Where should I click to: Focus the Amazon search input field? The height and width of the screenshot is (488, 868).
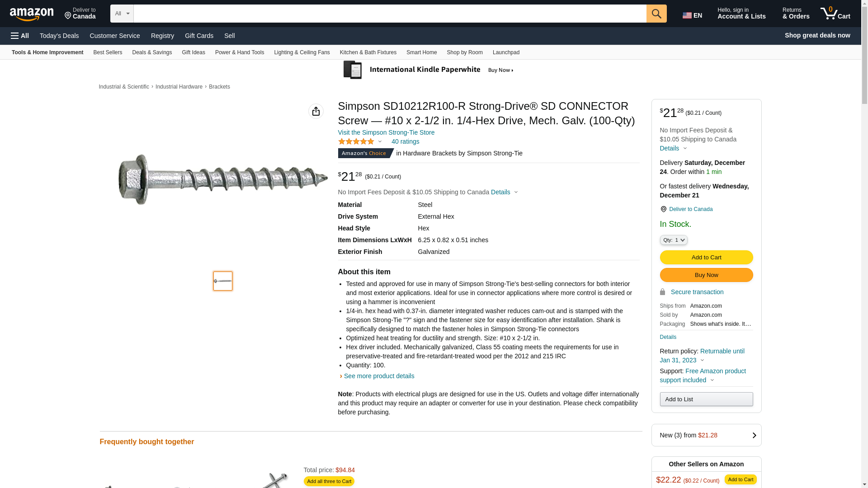[x=390, y=14]
